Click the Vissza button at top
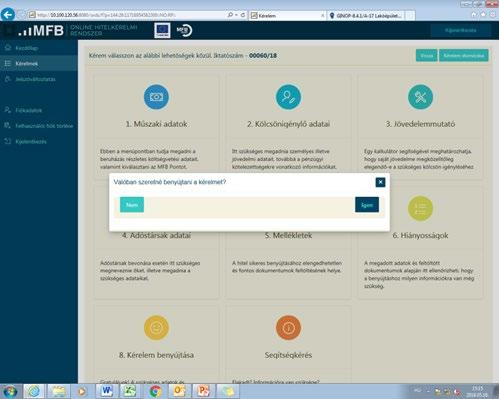The image size is (499, 399). pyautogui.click(x=426, y=56)
